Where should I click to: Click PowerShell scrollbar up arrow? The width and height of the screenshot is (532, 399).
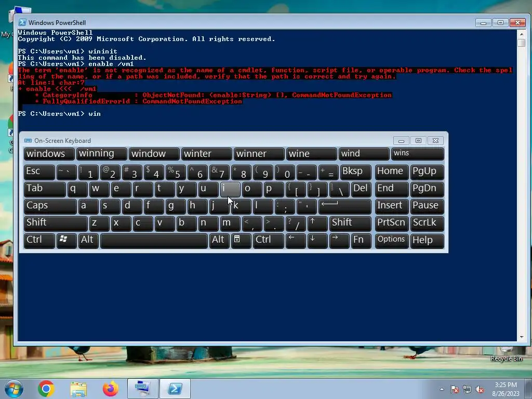[522, 34]
